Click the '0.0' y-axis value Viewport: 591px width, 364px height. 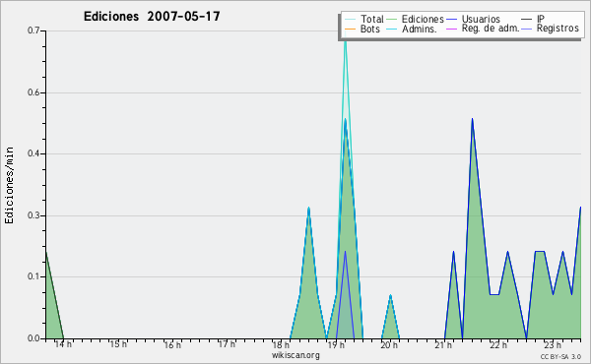point(33,338)
